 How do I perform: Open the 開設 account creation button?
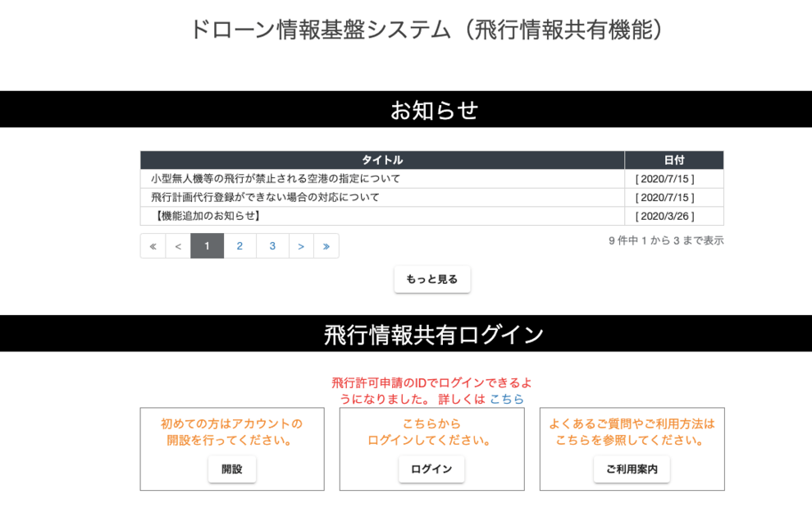[232, 469]
